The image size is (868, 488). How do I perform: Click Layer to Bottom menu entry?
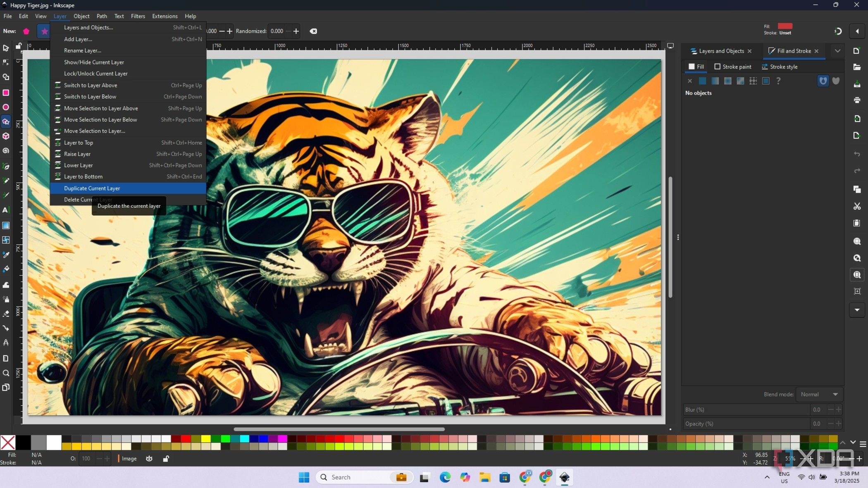pyautogui.click(x=128, y=177)
